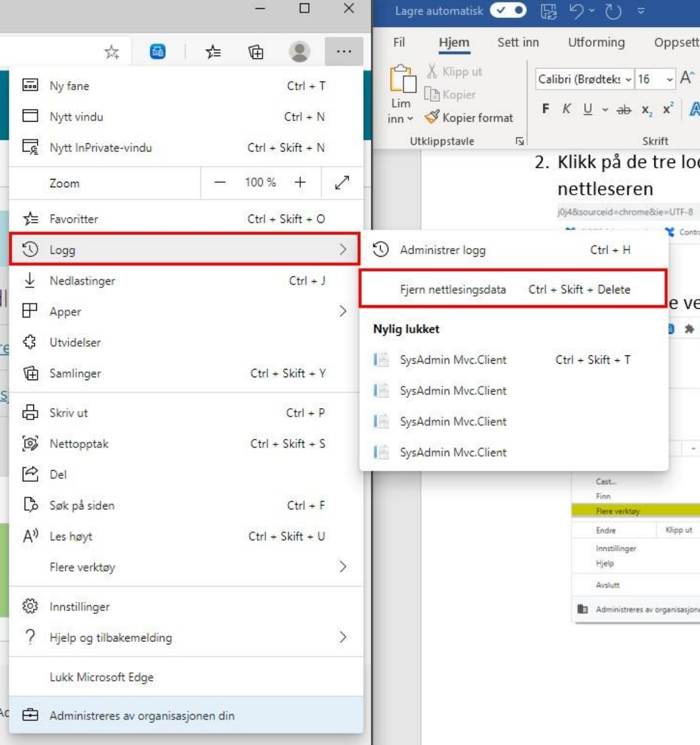Open font size 16 dropdown
This screenshot has height=745, width=700.
[x=670, y=79]
